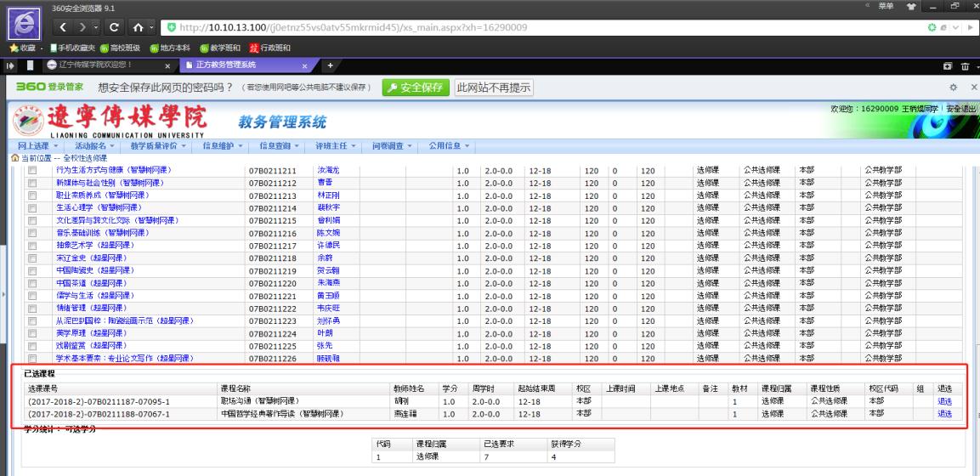Check the box for 行为生活方式与健康 course
This screenshot has height=476, width=980.
tap(32, 171)
